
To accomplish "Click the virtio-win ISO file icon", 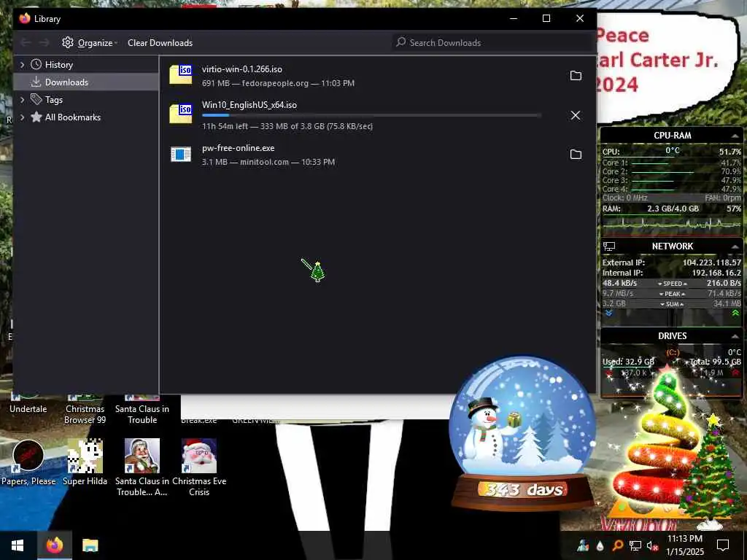I will tap(181, 75).
